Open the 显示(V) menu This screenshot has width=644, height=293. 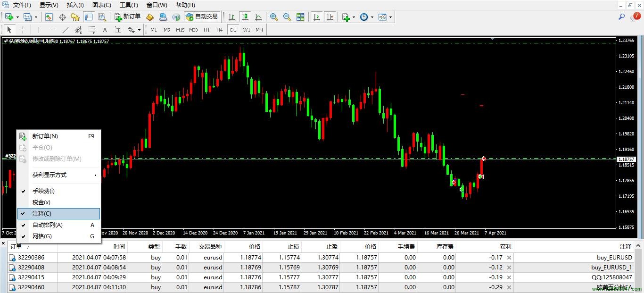[x=49, y=5]
